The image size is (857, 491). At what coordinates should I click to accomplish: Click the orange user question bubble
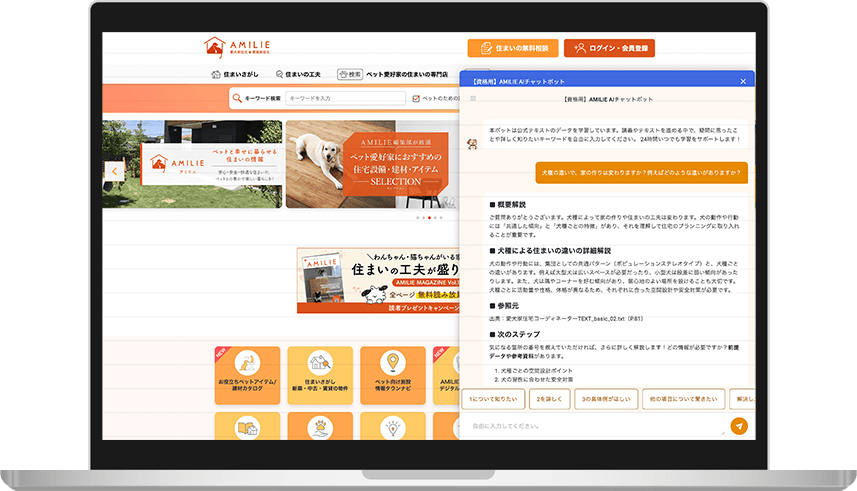[x=642, y=172]
